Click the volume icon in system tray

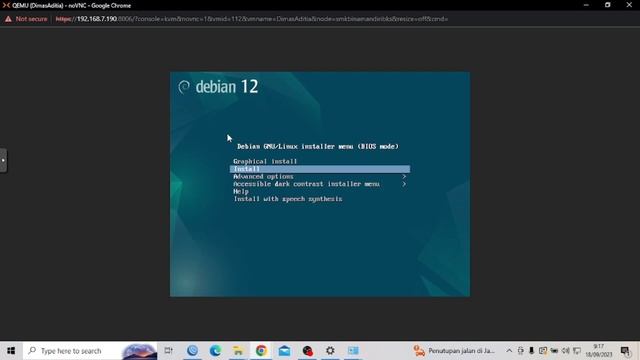(565, 351)
